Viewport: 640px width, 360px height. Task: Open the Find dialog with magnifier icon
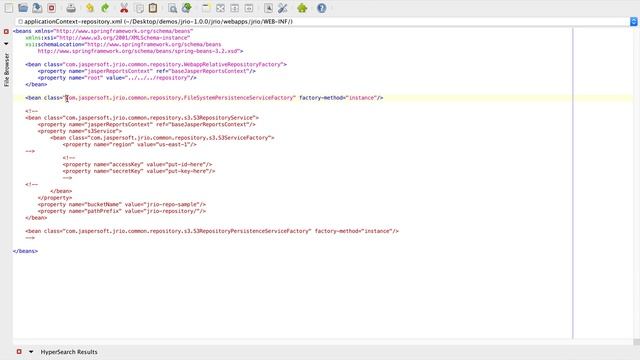pyautogui.click(x=172, y=8)
